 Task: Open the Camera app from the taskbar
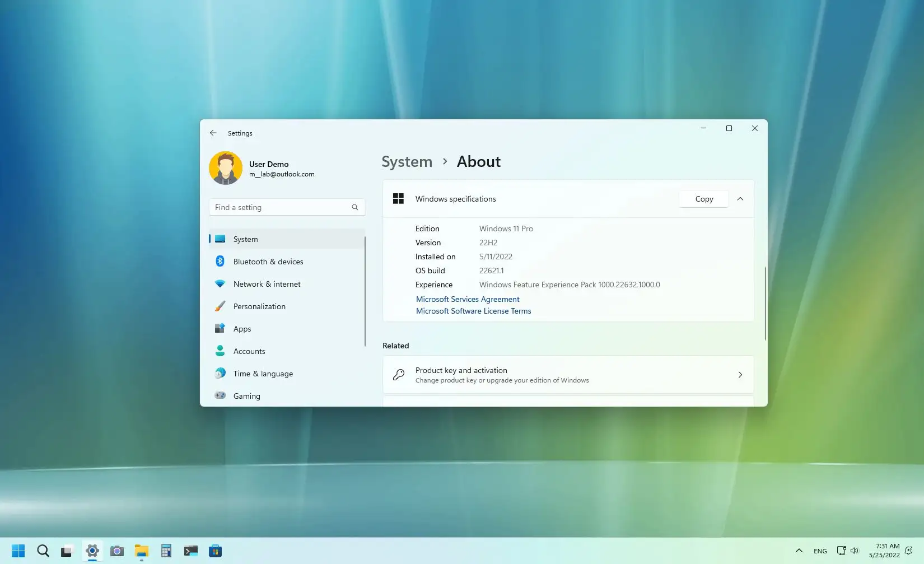tap(116, 551)
